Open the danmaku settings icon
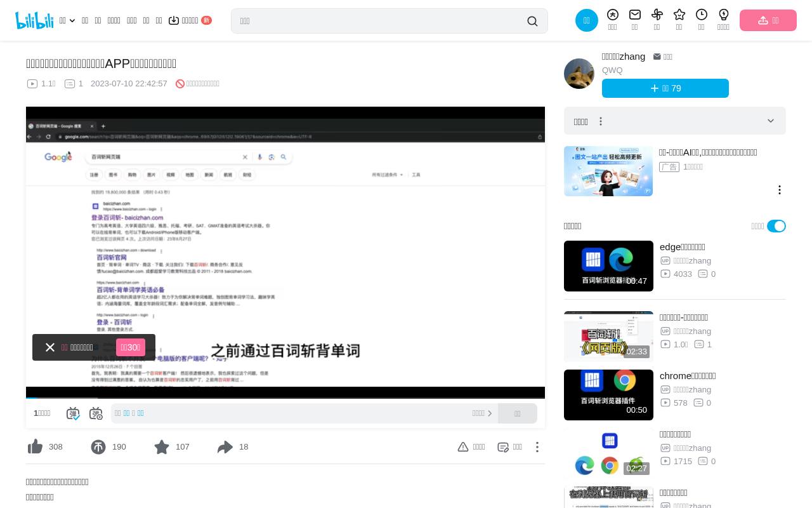 pyautogui.click(x=96, y=413)
